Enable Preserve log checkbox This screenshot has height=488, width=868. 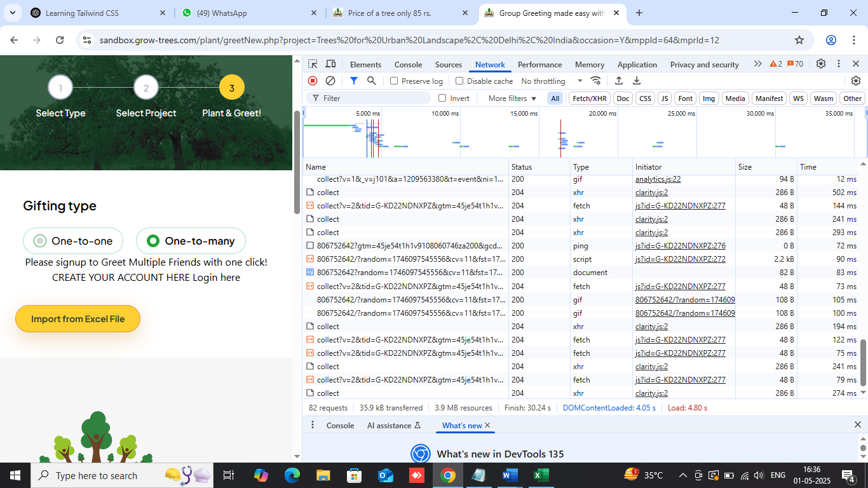(394, 81)
